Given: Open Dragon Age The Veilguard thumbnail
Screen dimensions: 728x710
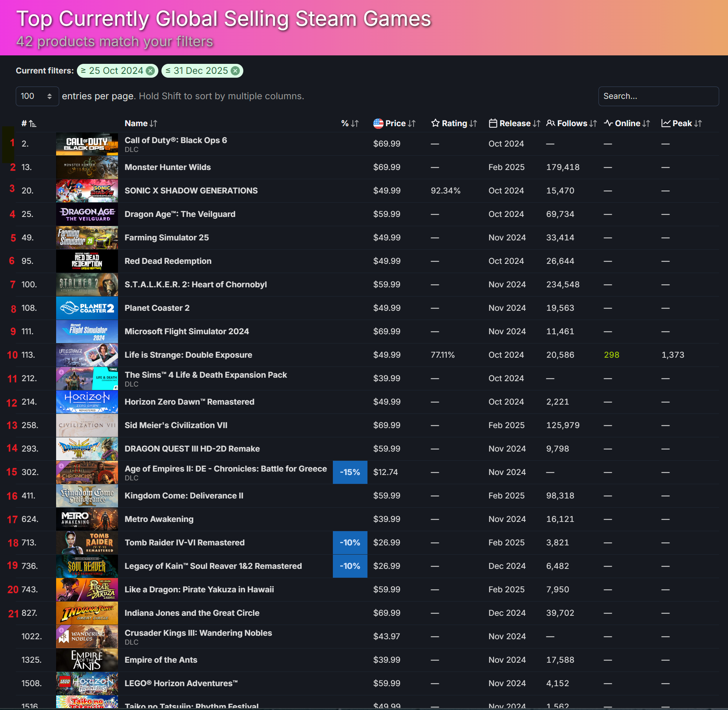Looking at the screenshot, I should pos(87,214).
